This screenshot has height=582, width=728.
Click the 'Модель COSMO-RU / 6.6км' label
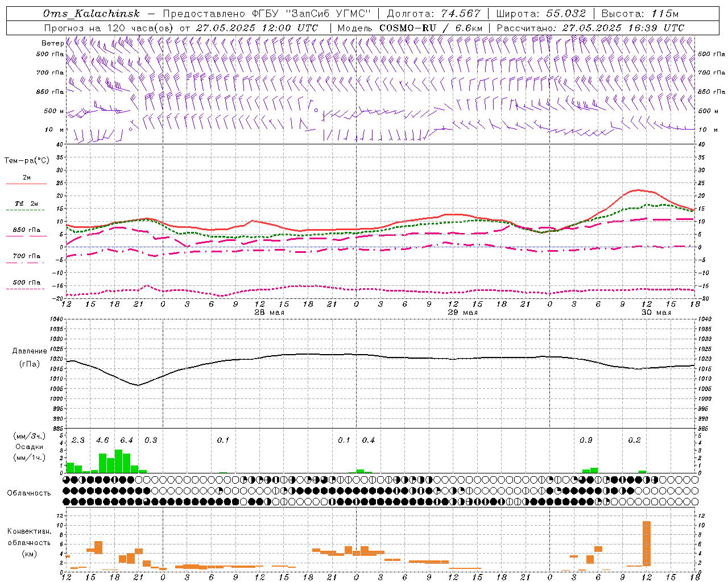click(410, 28)
